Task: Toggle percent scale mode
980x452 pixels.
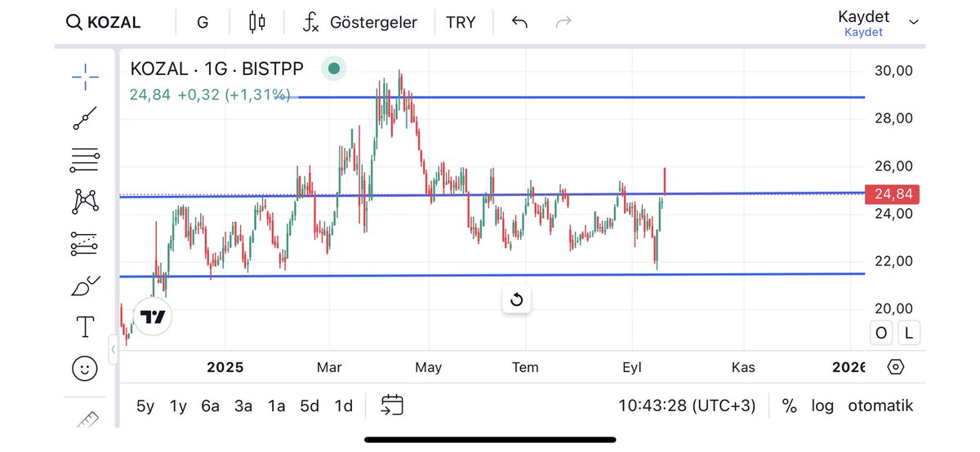Action: tap(789, 405)
